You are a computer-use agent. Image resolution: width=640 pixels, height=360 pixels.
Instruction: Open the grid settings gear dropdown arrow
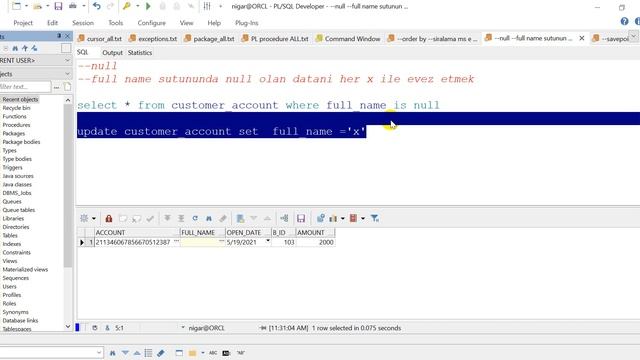93,218
